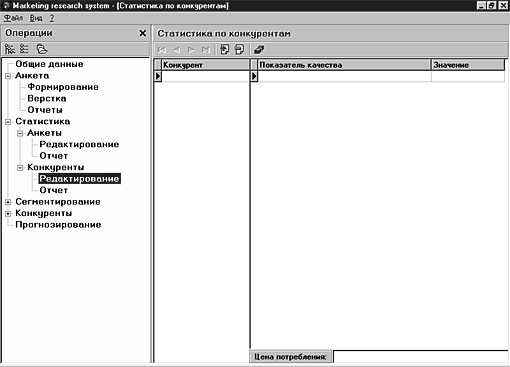Open the Файл menu

(14, 18)
